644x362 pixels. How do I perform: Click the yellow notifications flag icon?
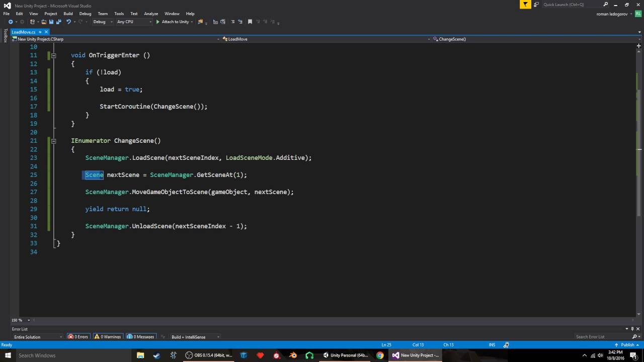[x=525, y=5]
